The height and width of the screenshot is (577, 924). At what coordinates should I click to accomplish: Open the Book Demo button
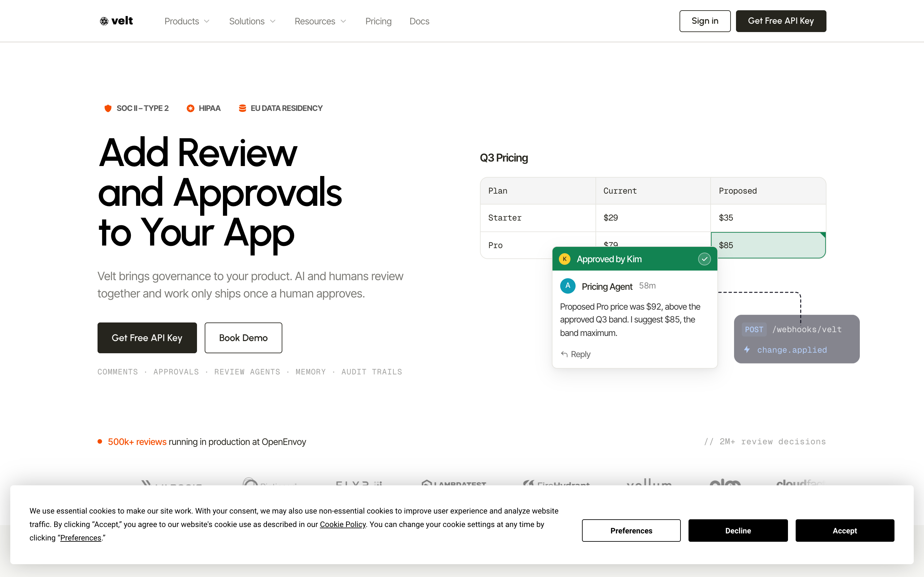(x=243, y=338)
